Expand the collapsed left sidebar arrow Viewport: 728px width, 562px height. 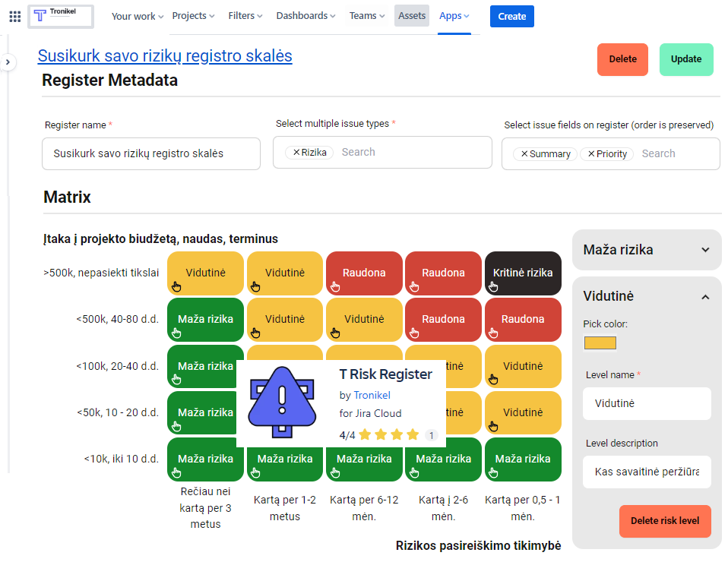8,62
